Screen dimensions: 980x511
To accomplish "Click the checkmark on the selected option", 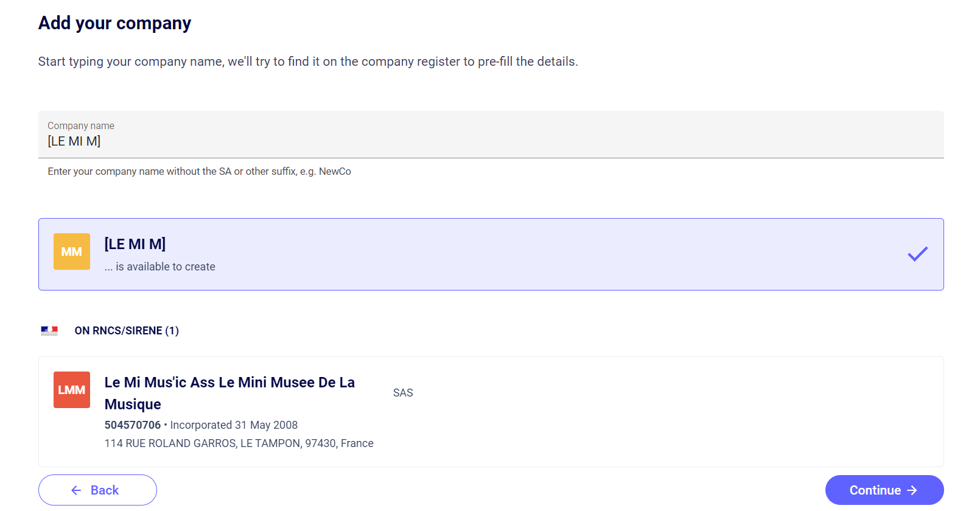I will coord(917,254).
